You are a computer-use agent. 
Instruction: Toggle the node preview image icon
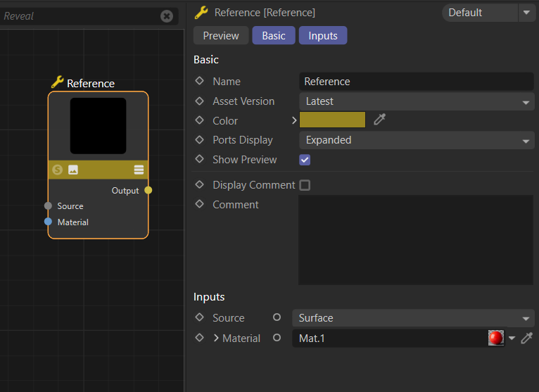(72, 170)
